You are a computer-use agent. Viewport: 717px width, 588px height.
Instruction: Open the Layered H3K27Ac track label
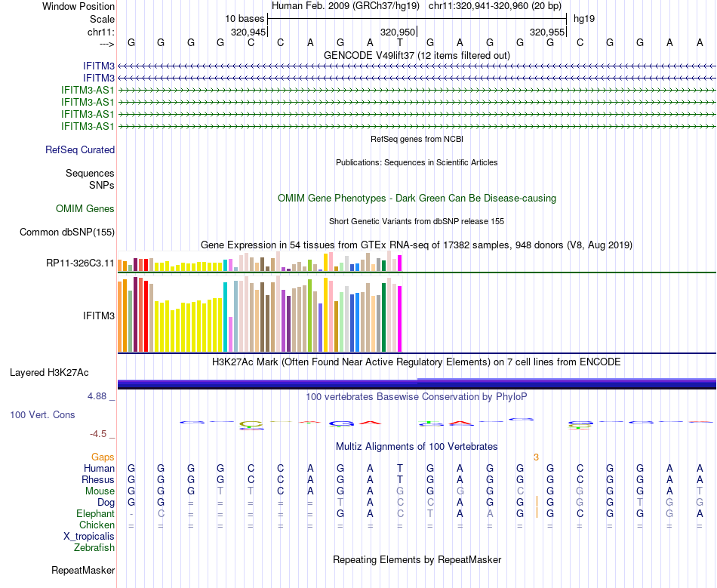49,373
